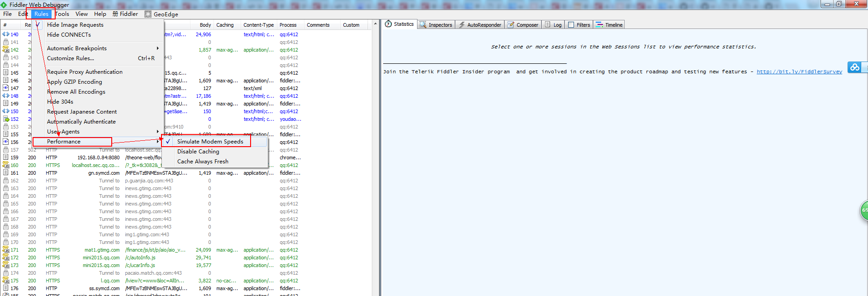Sort sessions by Body column
The height and width of the screenshot is (296, 868).
pyautogui.click(x=205, y=25)
